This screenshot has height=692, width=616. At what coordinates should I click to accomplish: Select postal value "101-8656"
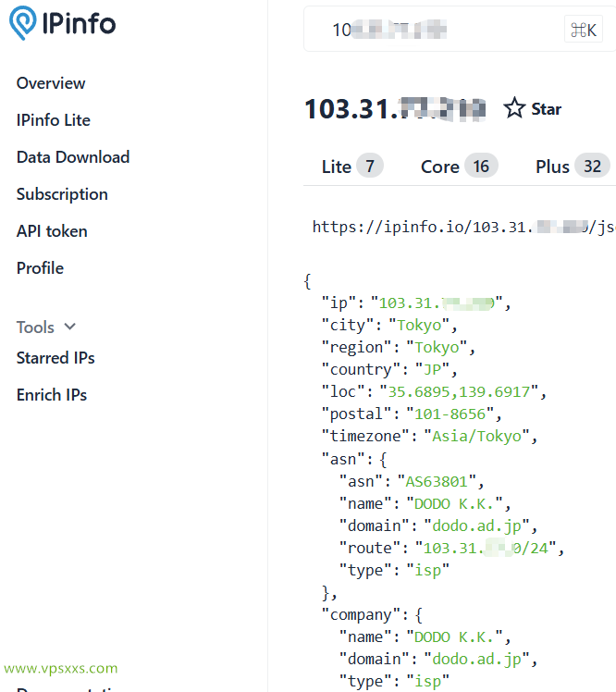point(450,414)
